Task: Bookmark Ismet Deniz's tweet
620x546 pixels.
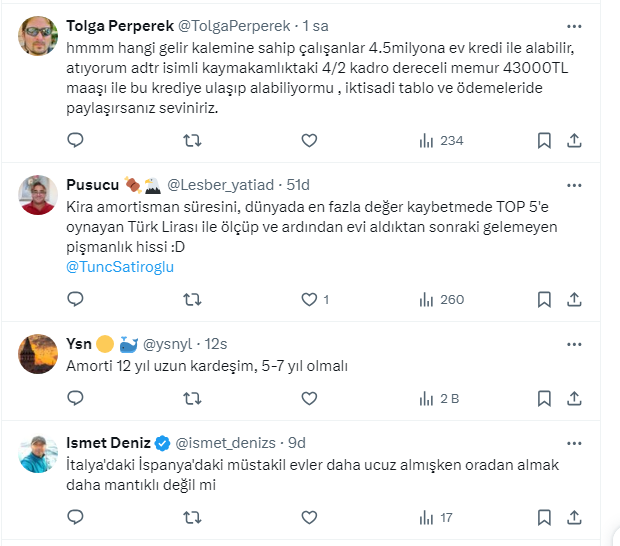Action: [544, 517]
